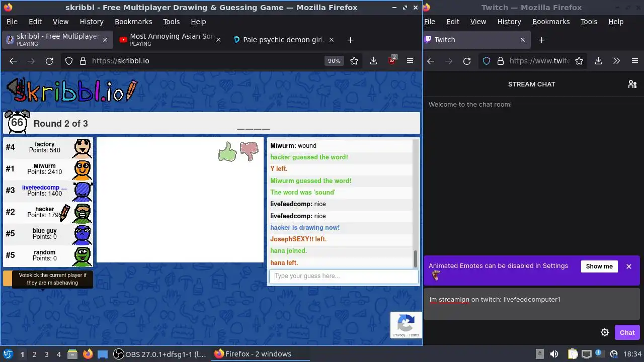Click the padlock site info icon for skribbl.io

(x=83, y=61)
